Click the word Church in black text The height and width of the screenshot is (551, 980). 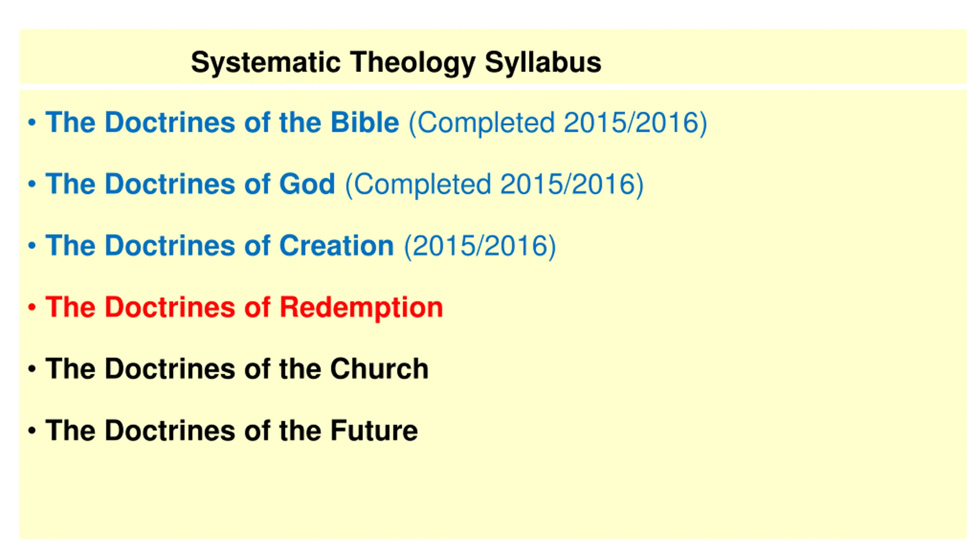379,369
